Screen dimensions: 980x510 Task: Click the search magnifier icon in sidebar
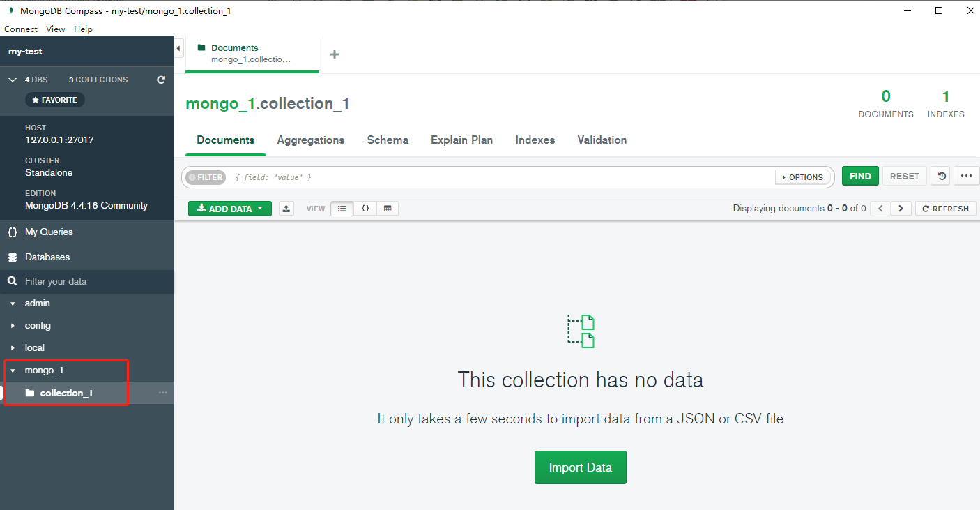(x=12, y=281)
